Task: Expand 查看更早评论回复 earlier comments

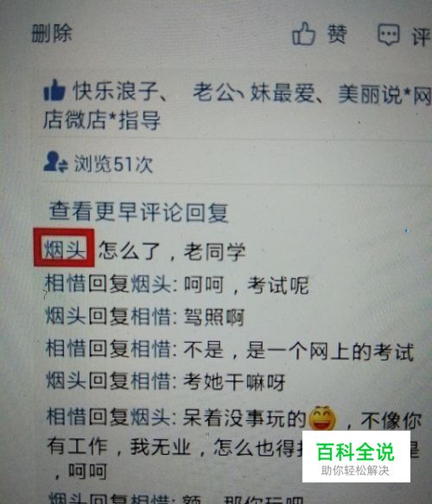Action: tap(138, 211)
